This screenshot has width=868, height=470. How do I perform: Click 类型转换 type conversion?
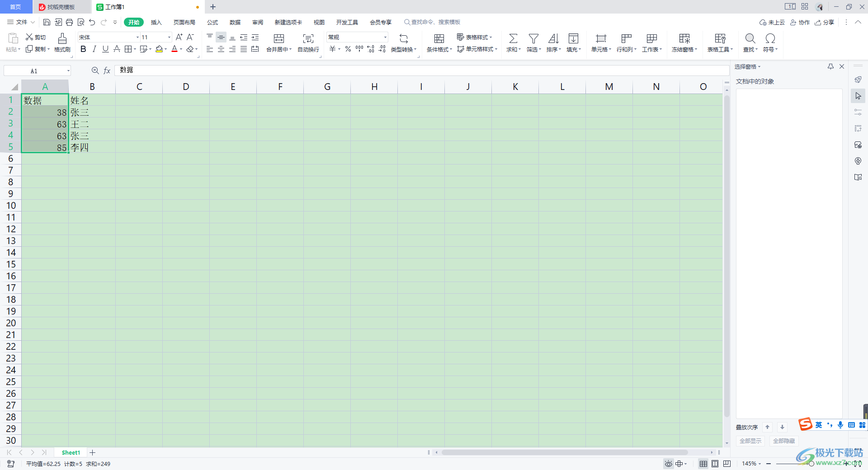point(404,43)
